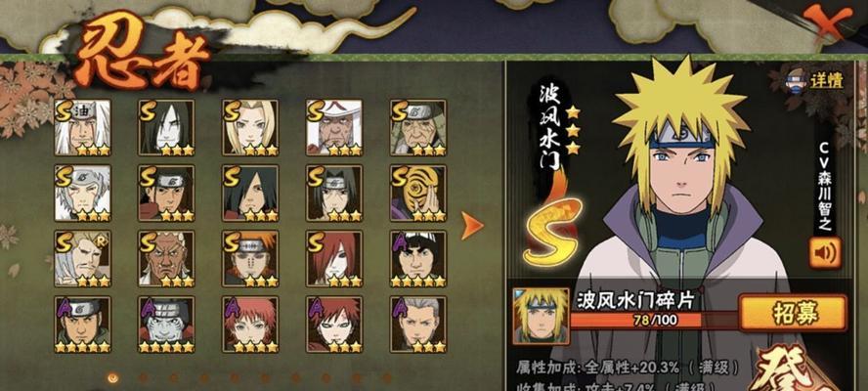Image resolution: width=868 pixels, height=391 pixels.
Task: Select the long red-haired Nagato portrait
Action: [334, 259]
